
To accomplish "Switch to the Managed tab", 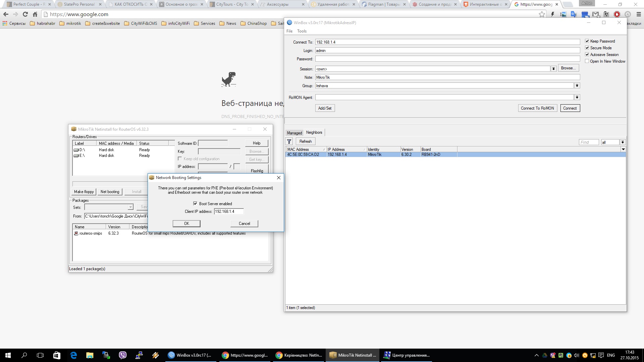I will pos(294,133).
